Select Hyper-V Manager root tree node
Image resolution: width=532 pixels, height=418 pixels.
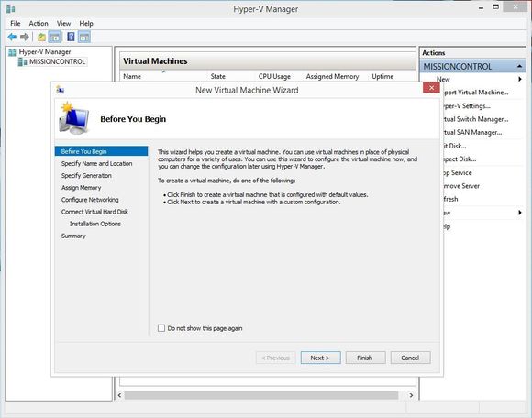pyautogui.click(x=45, y=52)
